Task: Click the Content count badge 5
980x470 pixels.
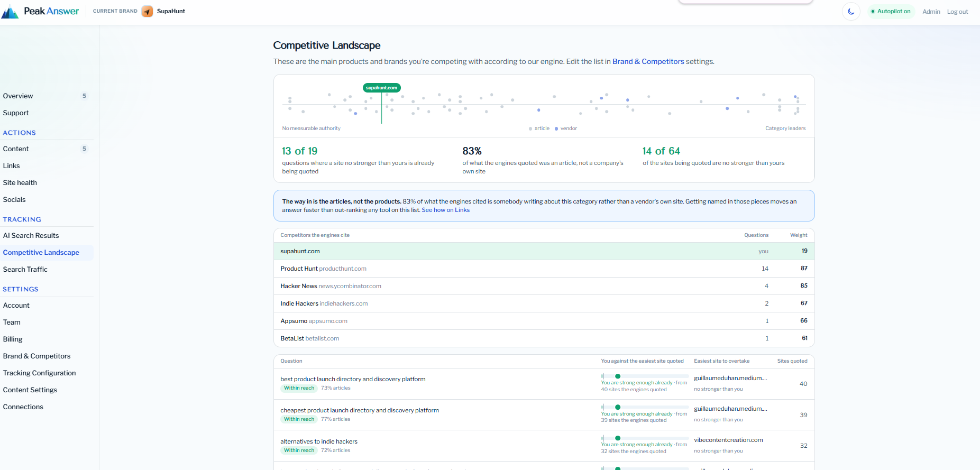Action: pos(84,149)
